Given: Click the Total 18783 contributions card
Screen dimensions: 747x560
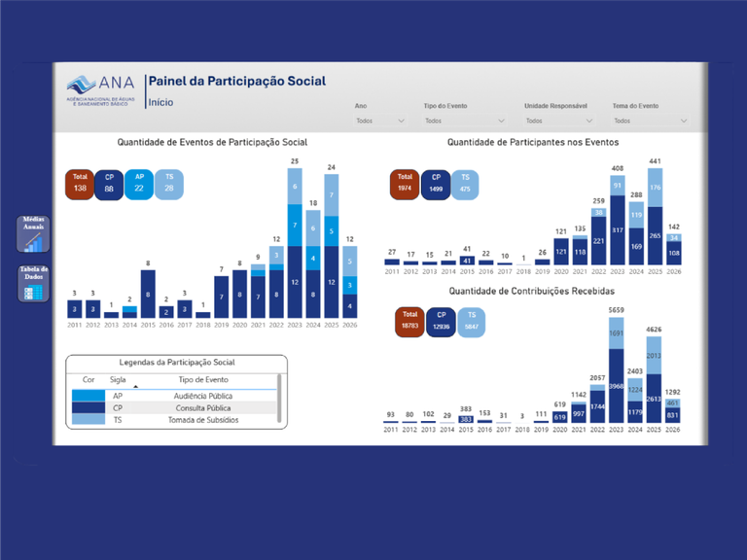Looking at the screenshot, I should point(409,322).
